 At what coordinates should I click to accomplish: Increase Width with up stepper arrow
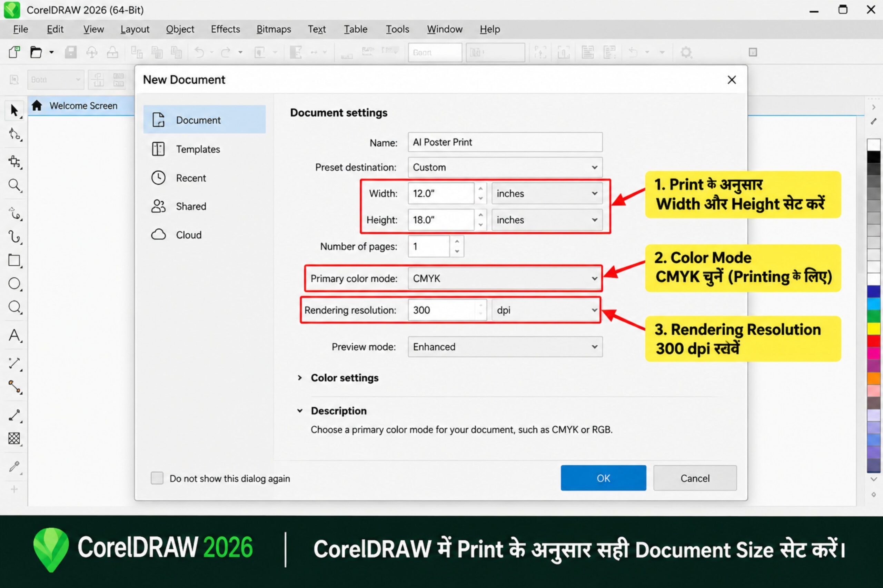point(480,188)
